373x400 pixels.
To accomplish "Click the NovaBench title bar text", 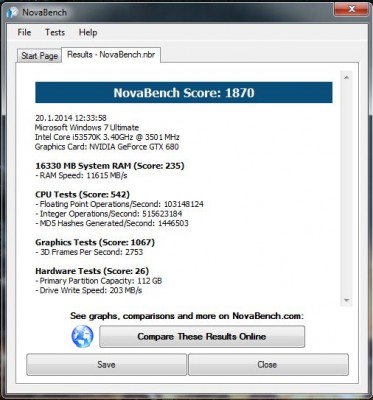I will pyautogui.click(x=44, y=13).
